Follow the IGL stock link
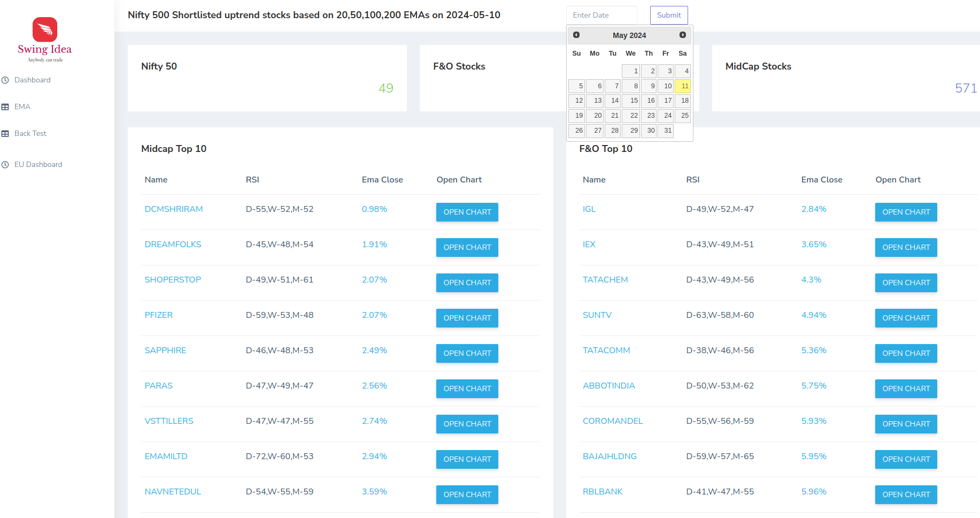 tap(589, 209)
